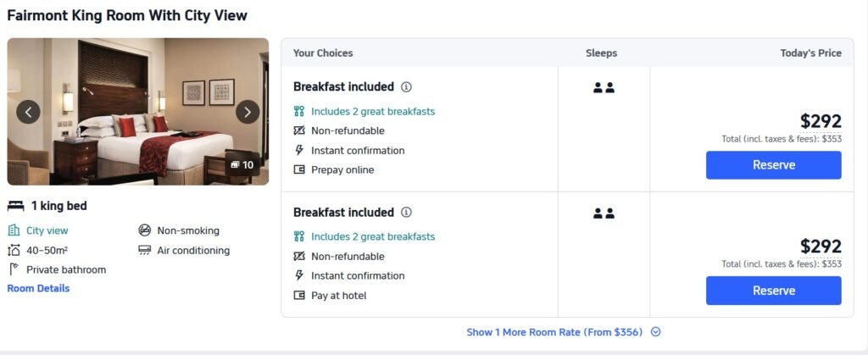Click info icon beside first Breakfast included
868x355 pixels.
(x=407, y=87)
